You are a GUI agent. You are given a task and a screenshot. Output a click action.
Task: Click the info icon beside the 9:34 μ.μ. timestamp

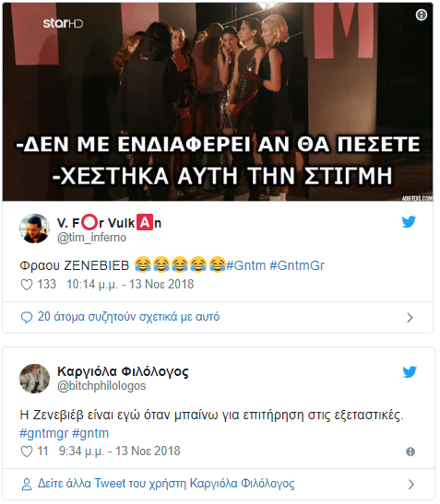(410, 451)
